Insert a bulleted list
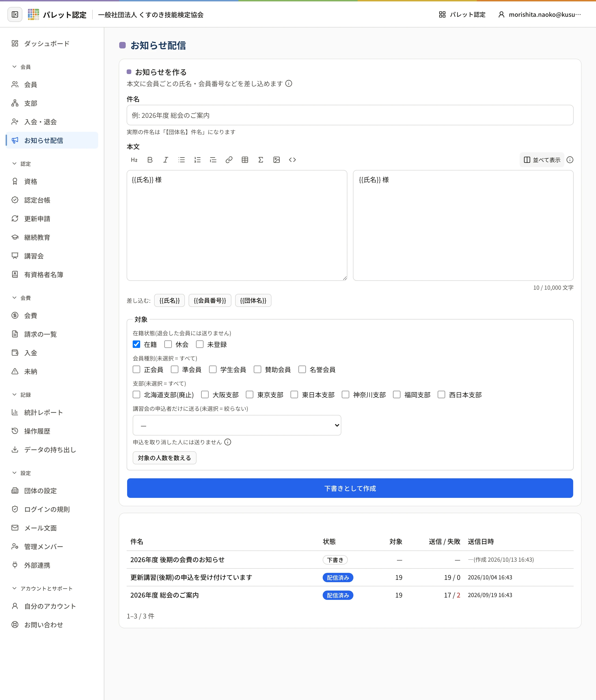Screen dimensions: 596x700 click(182, 160)
